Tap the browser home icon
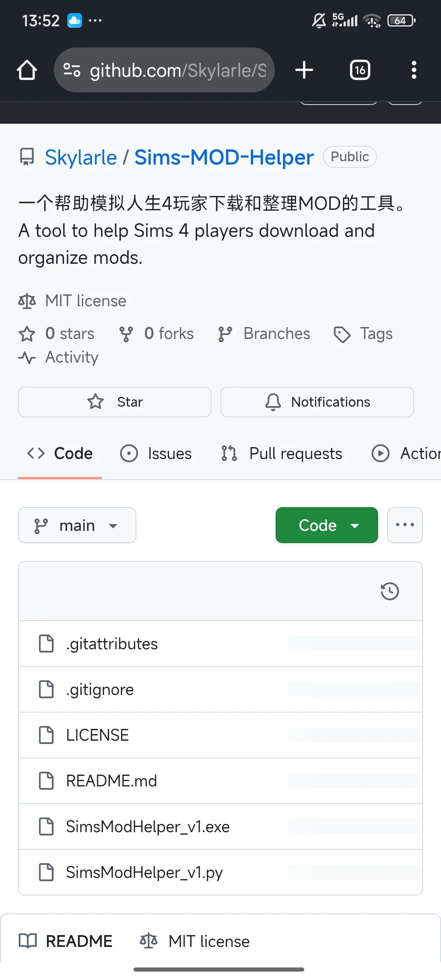The width and height of the screenshot is (441, 980). [27, 70]
